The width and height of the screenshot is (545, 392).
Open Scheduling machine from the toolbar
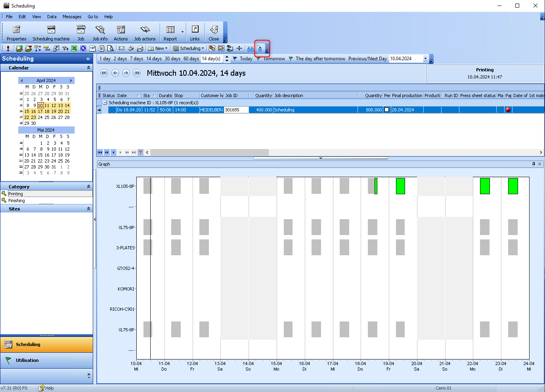[x=51, y=33]
